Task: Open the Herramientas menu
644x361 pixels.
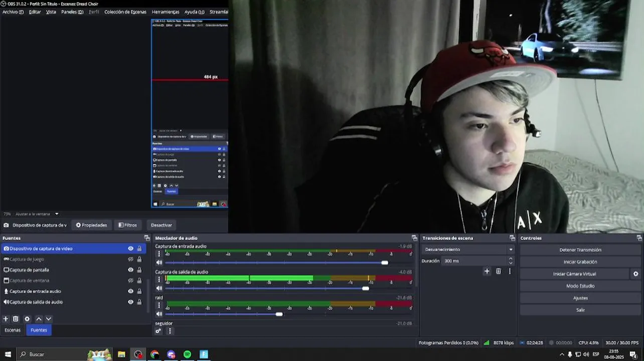Action: pyautogui.click(x=166, y=12)
